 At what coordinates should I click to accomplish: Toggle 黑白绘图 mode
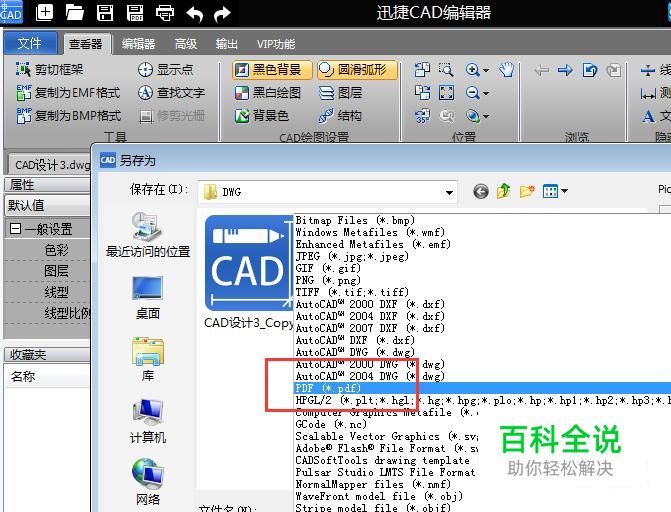coord(268,92)
